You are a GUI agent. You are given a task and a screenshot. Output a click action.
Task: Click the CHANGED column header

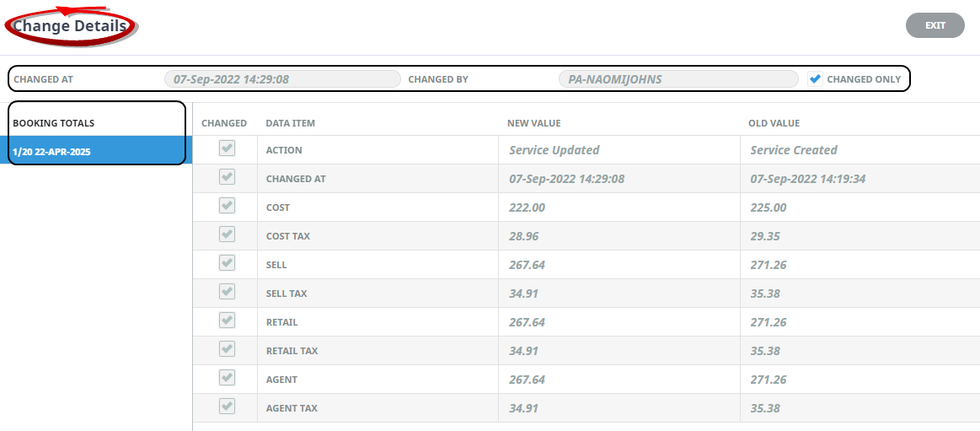click(x=224, y=123)
